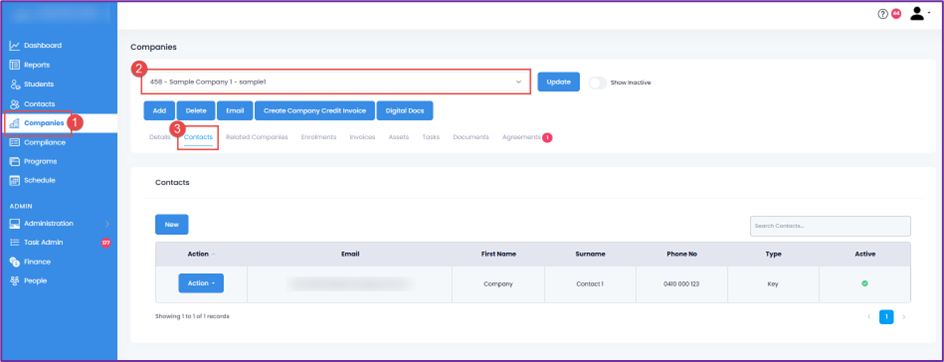Click page 1 pagination button
The height and width of the screenshot is (362, 944).
[x=886, y=317]
